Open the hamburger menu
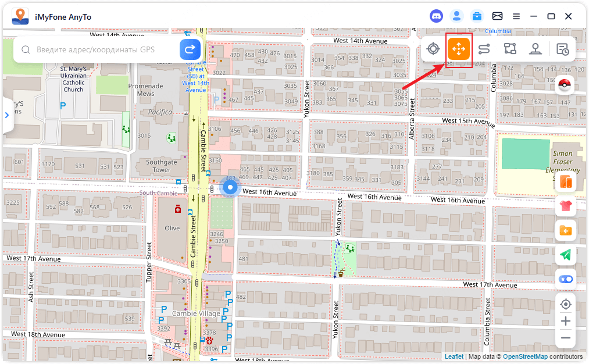The image size is (589, 364). 516,16
